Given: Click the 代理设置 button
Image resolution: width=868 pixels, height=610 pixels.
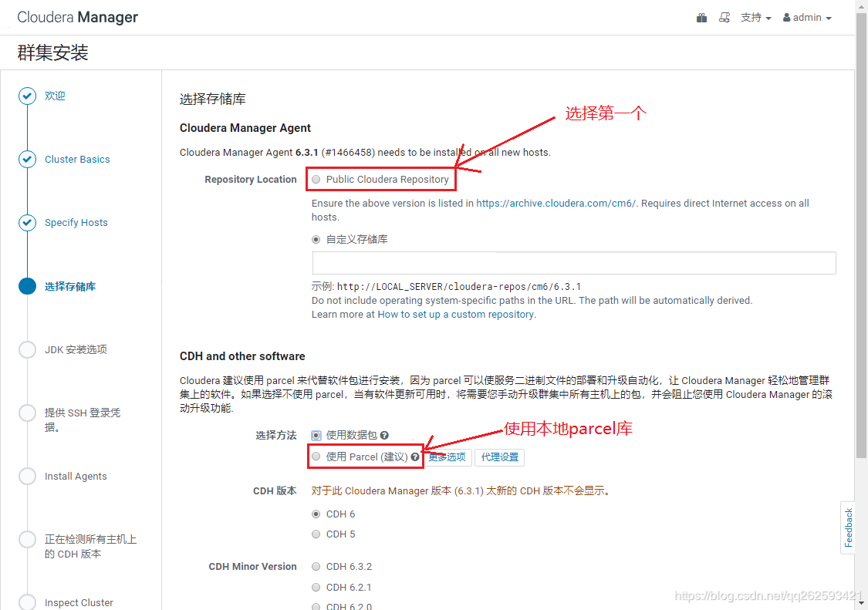Looking at the screenshot, I should click(499, 457).
